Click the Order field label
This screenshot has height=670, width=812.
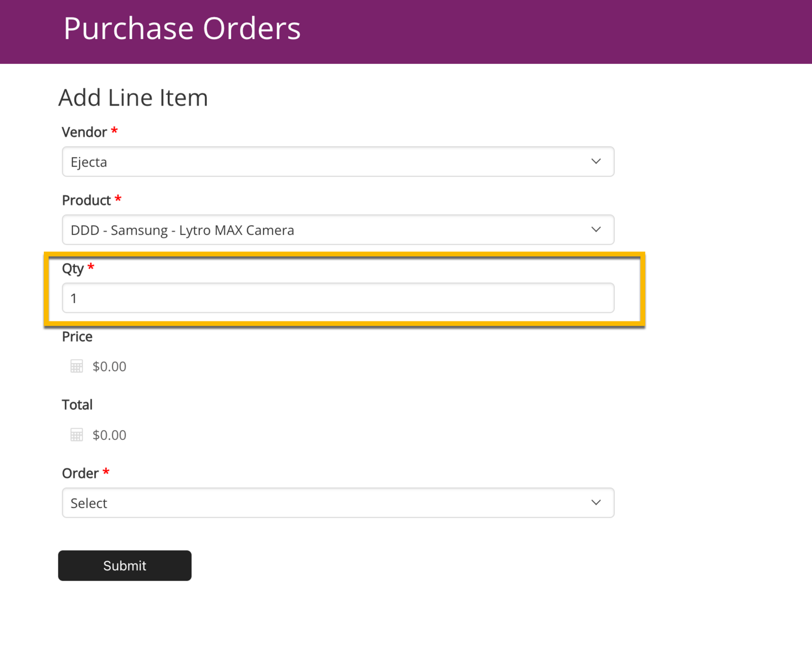tap(80, 473)
